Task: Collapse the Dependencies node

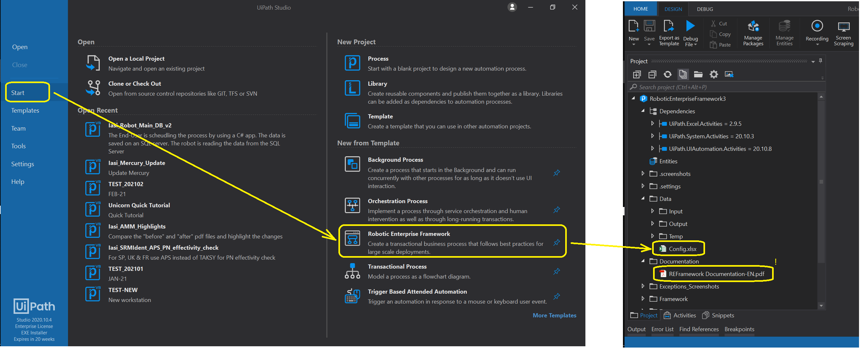Action: pyautogui.click(x=643, y=111)
